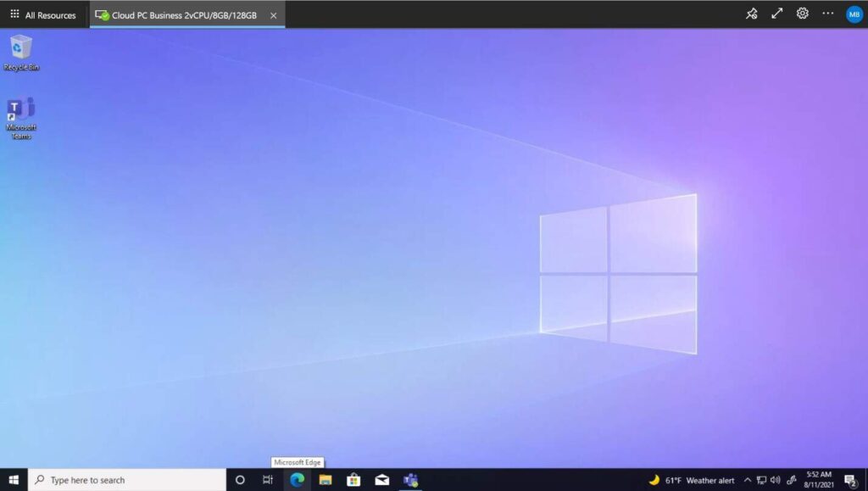Open the volume speaker tray icon

[776, 480]
